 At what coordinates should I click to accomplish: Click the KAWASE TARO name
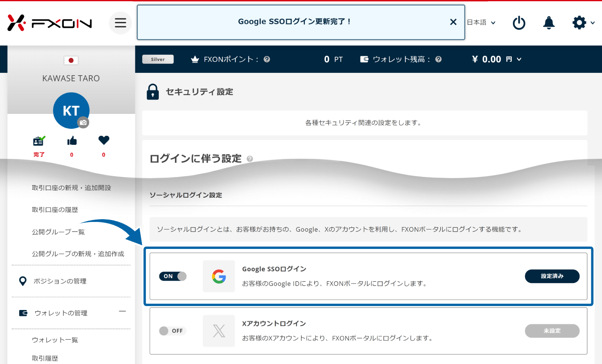point(71,78)
